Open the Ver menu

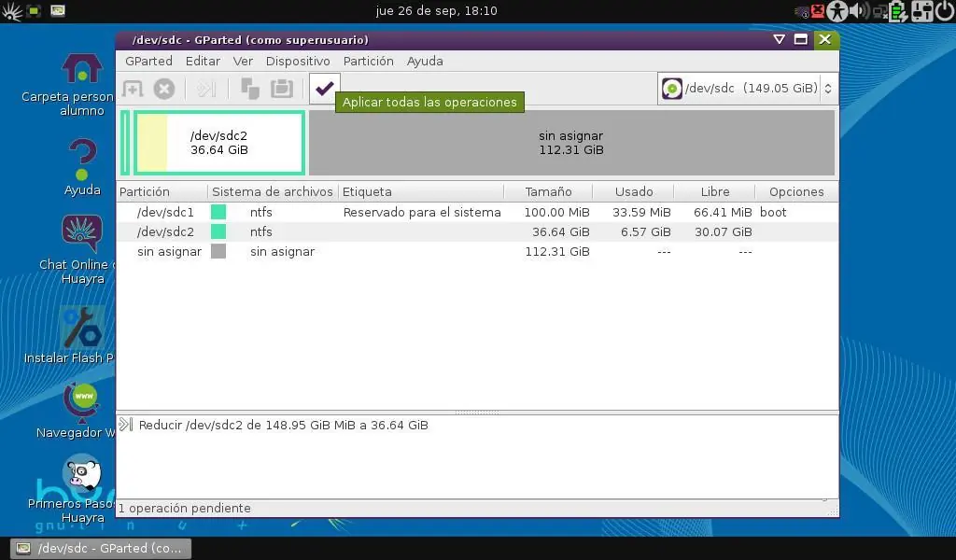[x=243, y=61]
